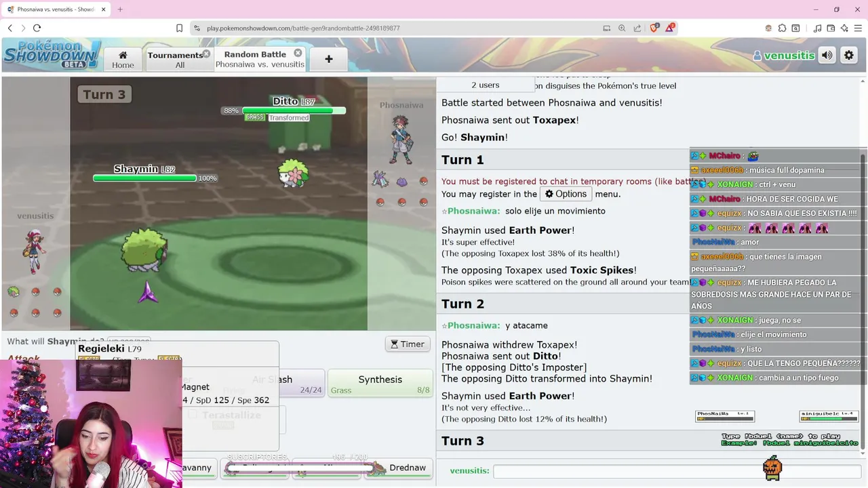Open the browser main hamburger menu
The height and width of the screenshot is (488, 868).
pos(858,28)
